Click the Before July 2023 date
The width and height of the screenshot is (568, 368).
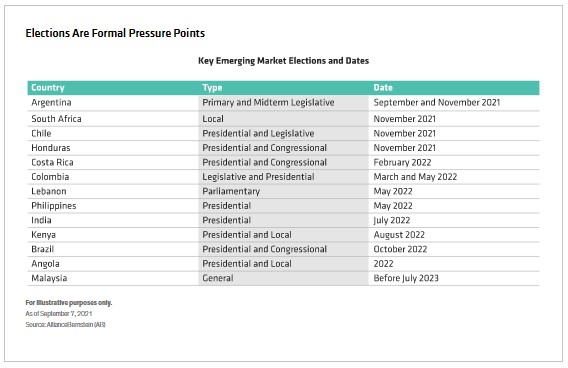coord(406,278)
